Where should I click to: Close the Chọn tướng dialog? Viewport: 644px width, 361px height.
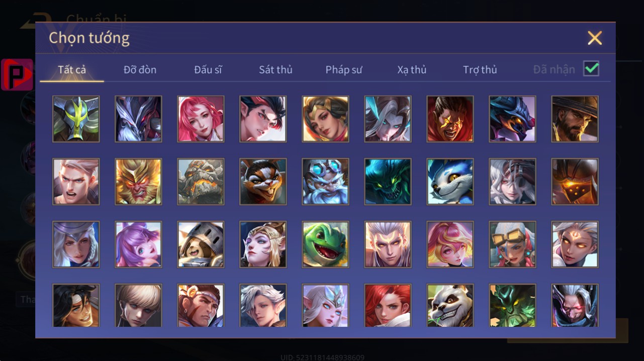595,38
